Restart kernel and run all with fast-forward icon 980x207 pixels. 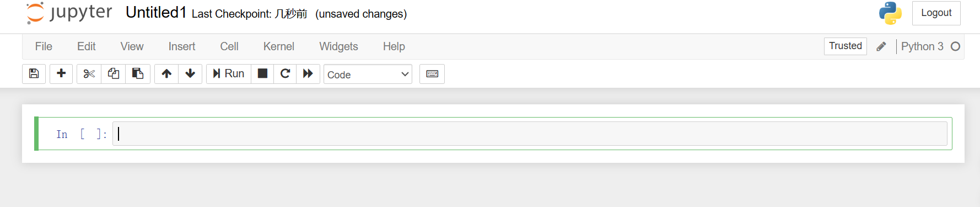point(308,74)
